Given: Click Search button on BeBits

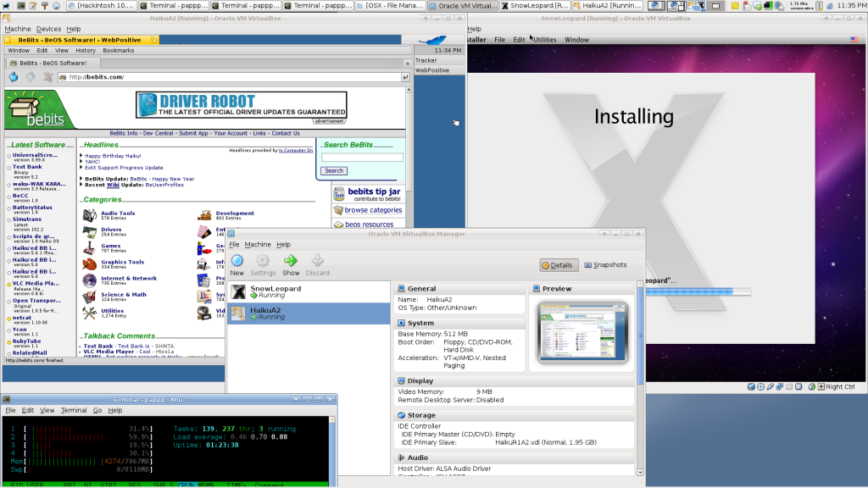Looking at the screenshot, I should (334, 171).
